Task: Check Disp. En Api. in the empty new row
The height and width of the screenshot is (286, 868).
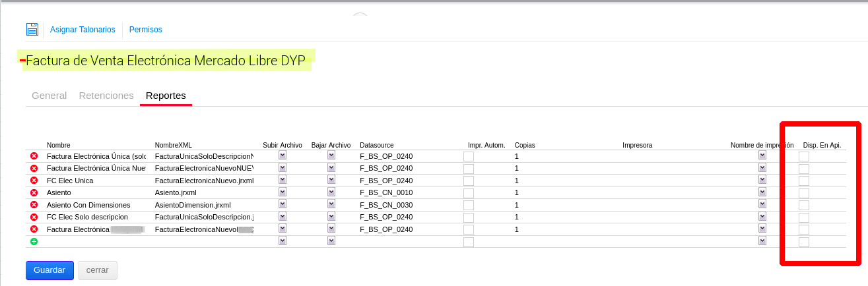Action: 804,242
